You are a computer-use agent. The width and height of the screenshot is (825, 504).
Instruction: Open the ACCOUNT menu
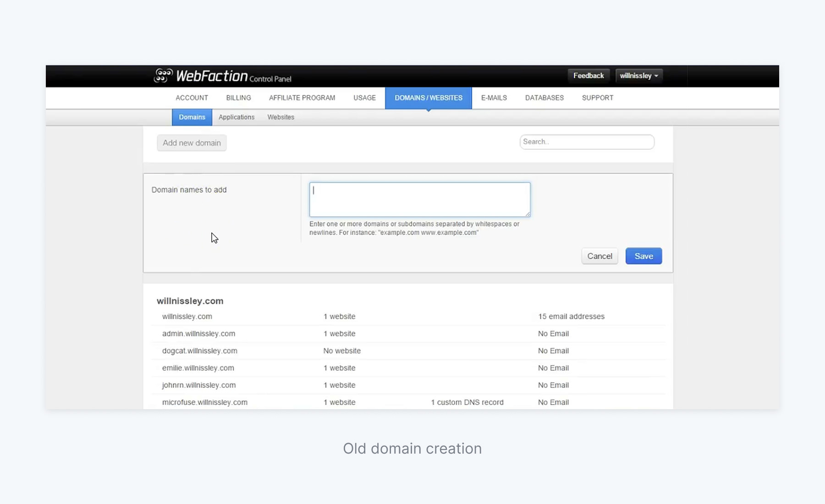click(x=192, y=98)
